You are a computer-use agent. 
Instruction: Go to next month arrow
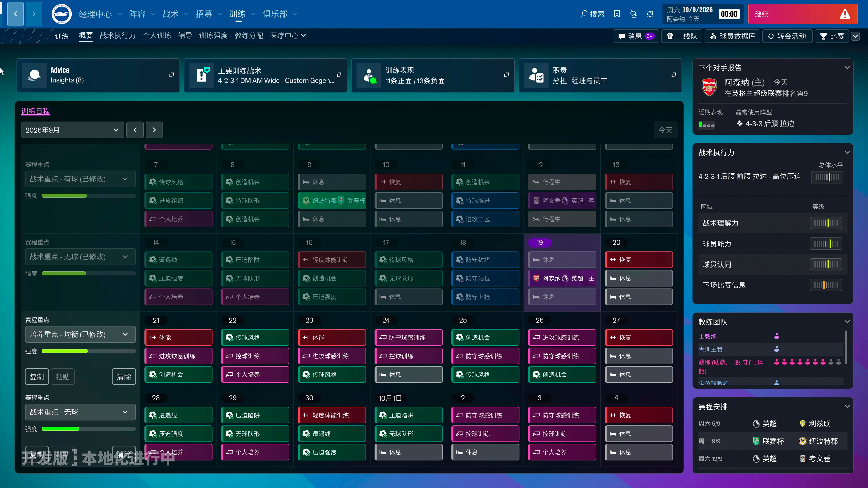[x=154, y=130]
